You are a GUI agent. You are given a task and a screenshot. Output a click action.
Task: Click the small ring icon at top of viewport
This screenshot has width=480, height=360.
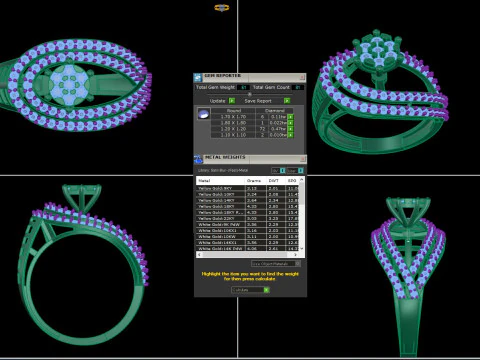[221, 7]
